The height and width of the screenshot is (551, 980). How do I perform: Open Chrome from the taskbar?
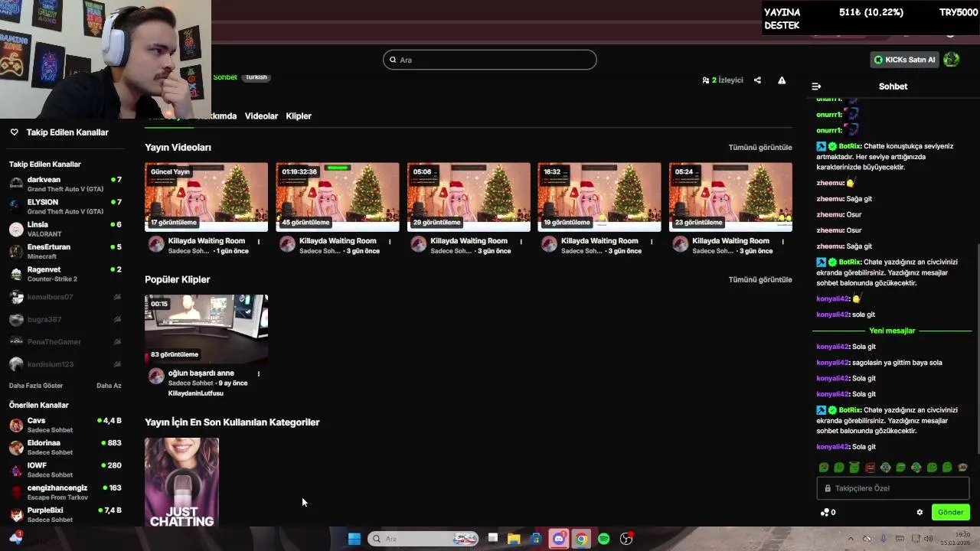(x=581, y=539)
